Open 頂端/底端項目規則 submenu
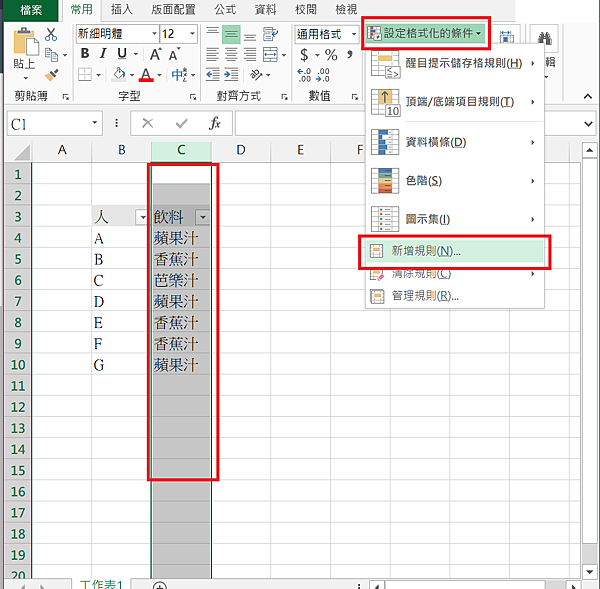 click(x=455, y=102)
